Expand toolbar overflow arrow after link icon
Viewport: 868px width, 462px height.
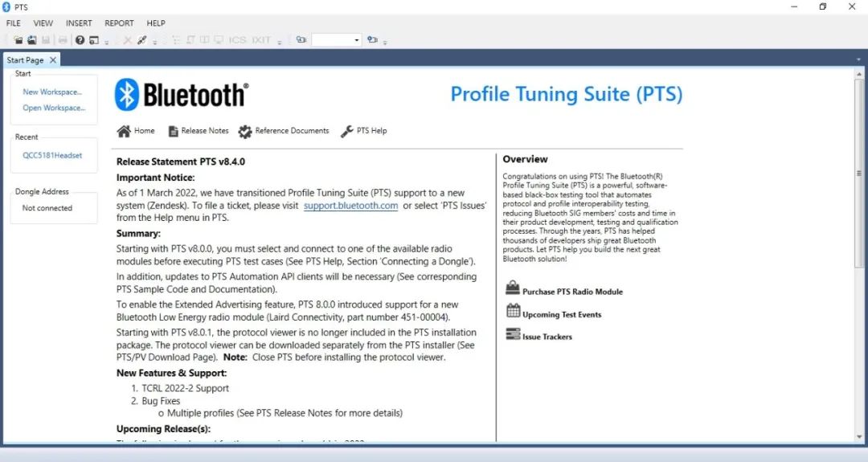pyautogui.click(x=155, y=42)
